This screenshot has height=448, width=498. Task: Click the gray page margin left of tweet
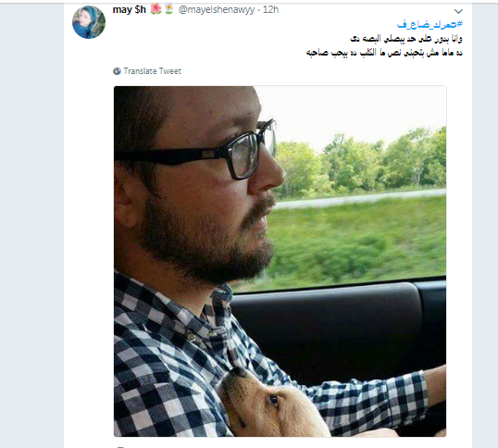pyautogui.click(x=31, y=222)
